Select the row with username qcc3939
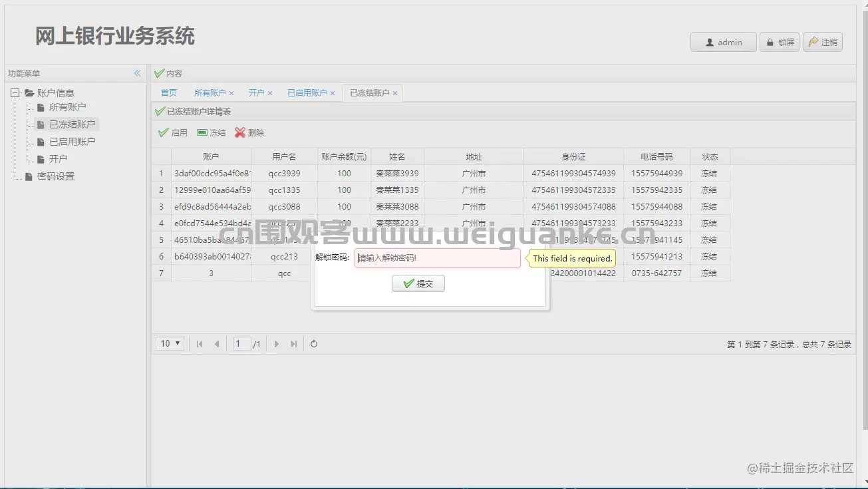The width and height of the screenshot is (868, 489). coord(440,173)
